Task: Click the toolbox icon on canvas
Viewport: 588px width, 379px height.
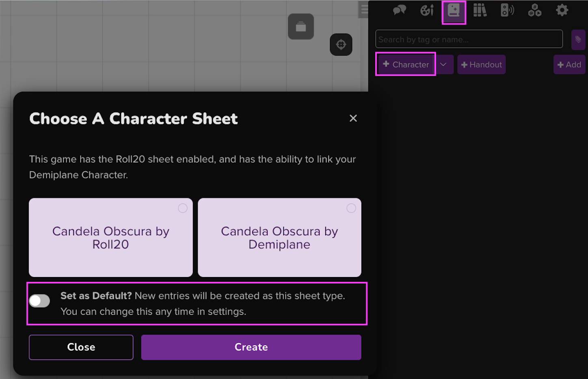Action: (301, 27)
